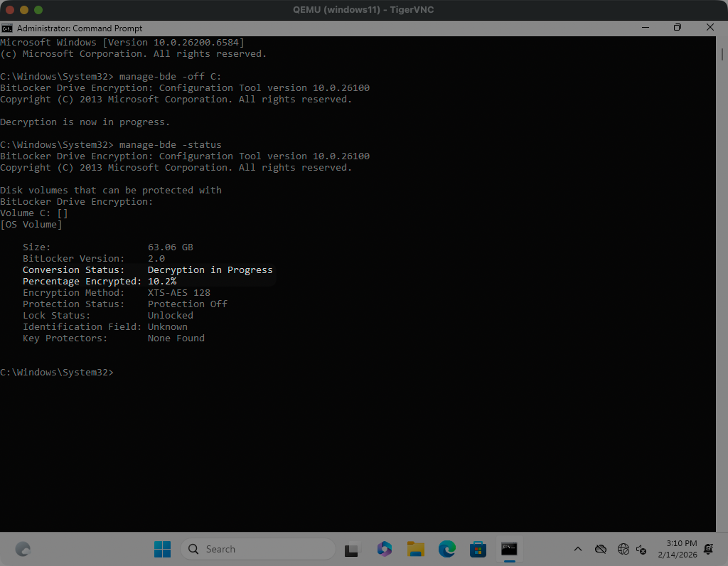Expand the hidden system tray icons chevron
The width and height of the screenshot is (728, 566).
click(578, 549)
